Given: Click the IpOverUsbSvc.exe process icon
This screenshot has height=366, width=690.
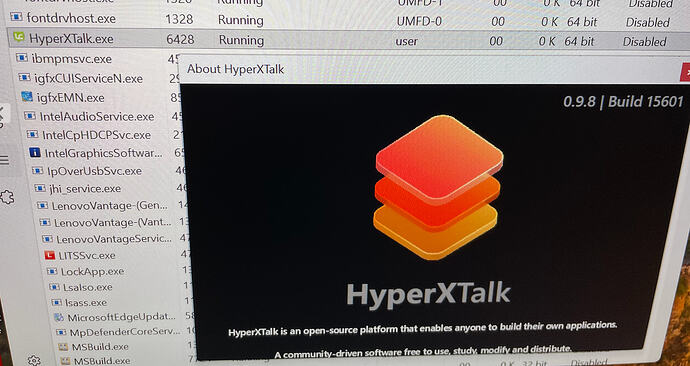Looking at the screenshot, I should coord(37,170).
